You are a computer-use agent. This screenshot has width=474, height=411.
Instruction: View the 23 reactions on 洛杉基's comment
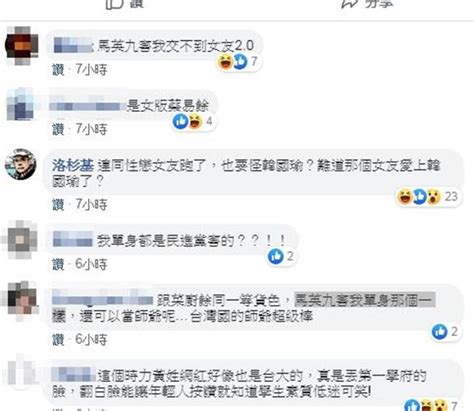[x=428, y=196]
